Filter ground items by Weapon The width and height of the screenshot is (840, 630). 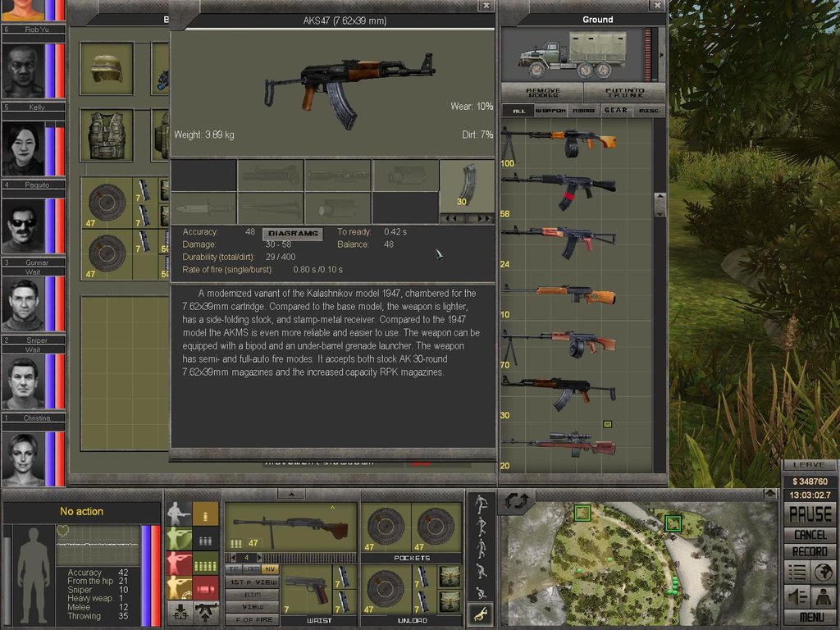click(550, 111)
